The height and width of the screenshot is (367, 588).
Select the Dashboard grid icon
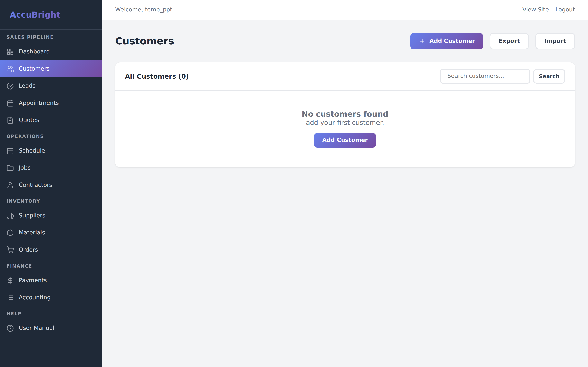click(x=10, y=51)
